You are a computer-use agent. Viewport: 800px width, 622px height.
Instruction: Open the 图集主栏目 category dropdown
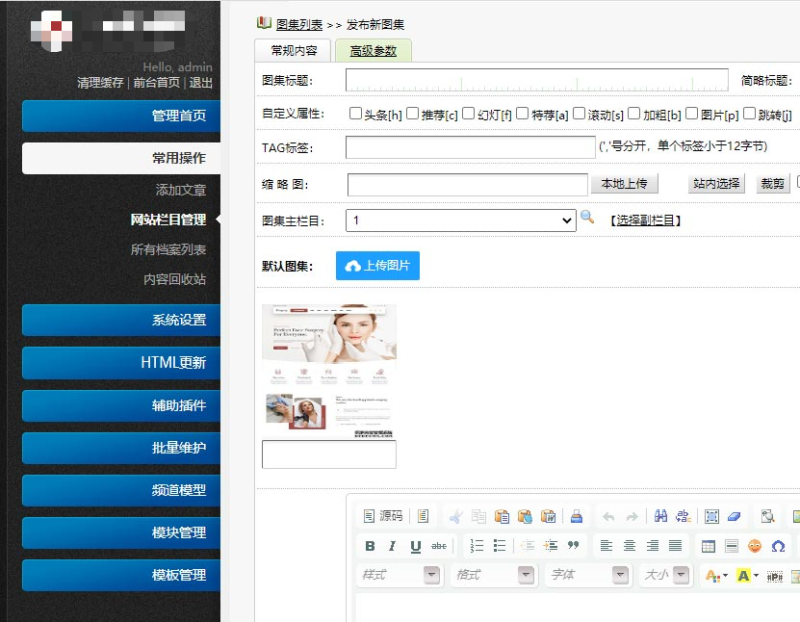click(460, 218)
